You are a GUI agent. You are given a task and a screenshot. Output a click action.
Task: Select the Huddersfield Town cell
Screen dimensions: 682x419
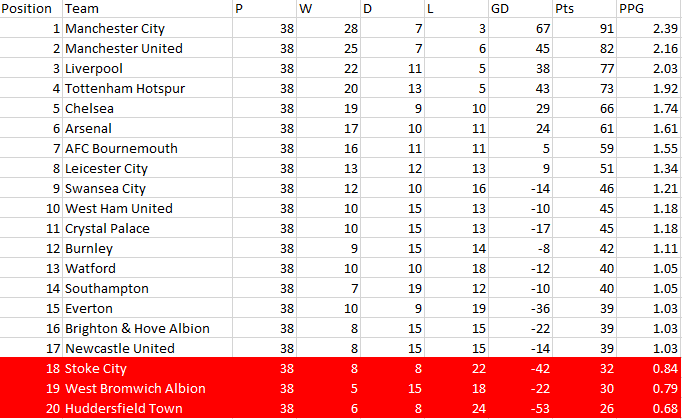point(147,409)
